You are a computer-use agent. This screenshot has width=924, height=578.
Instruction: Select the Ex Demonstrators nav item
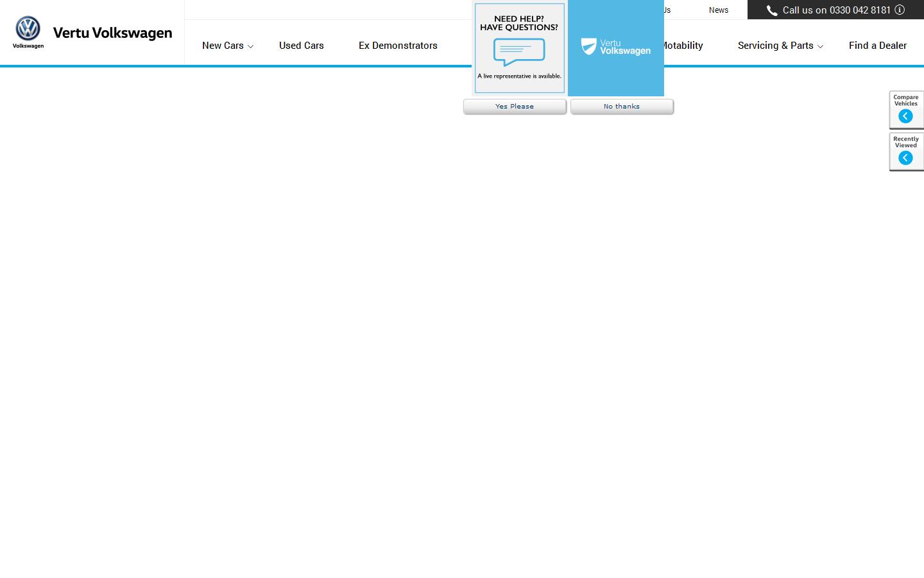pyautogui.click(x=398, y=46)
